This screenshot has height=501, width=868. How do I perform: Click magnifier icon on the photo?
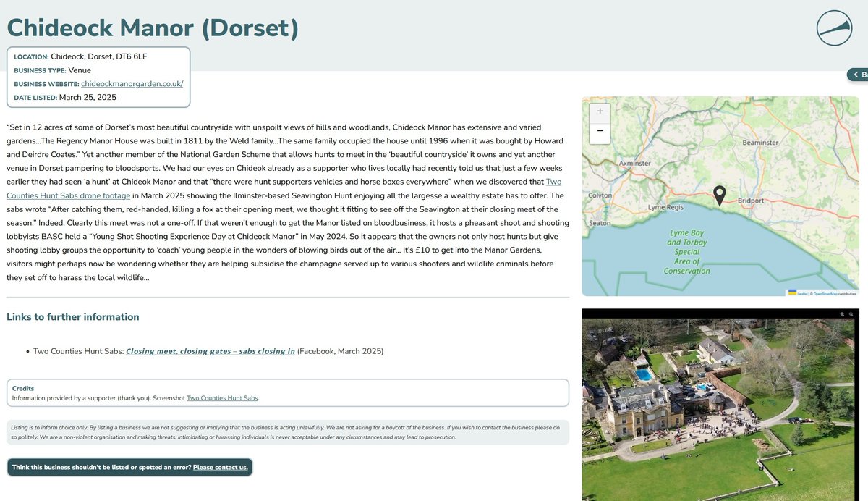pos(842,314)
